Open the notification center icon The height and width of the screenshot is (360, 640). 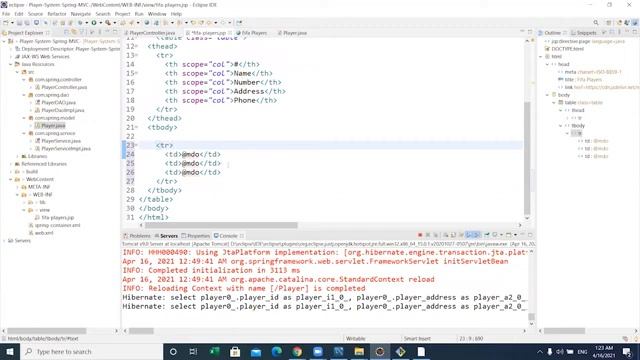627,351
